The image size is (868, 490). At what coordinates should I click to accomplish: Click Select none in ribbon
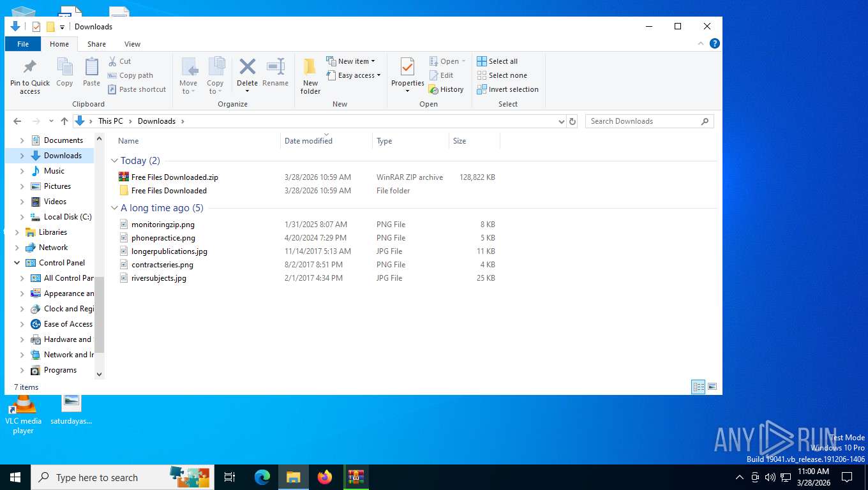pyautogui.click(x=502, y=75)
